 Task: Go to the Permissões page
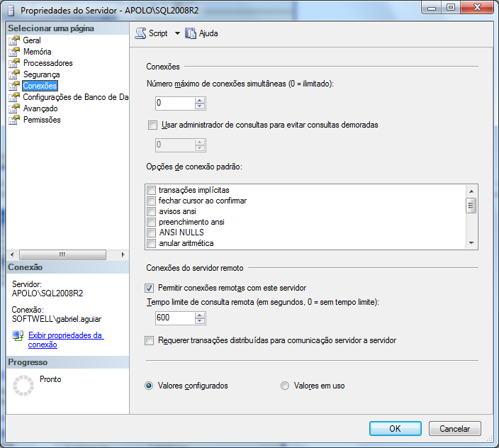click(x=41, y=120)
